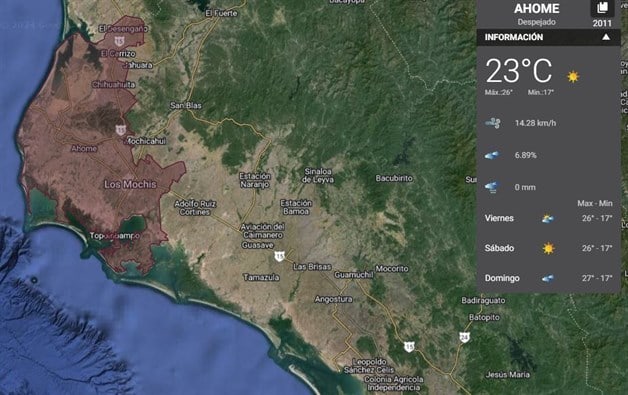Click the Angostura map label

click(334, 299)
